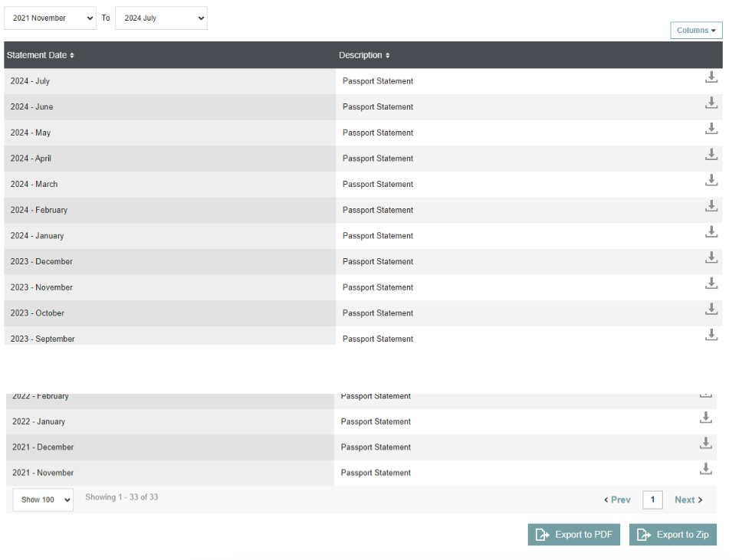The height and width of the screenshot is (560, 742).
Task: Download the 2024 - July Passport Statement
Action: click(711, 77)
